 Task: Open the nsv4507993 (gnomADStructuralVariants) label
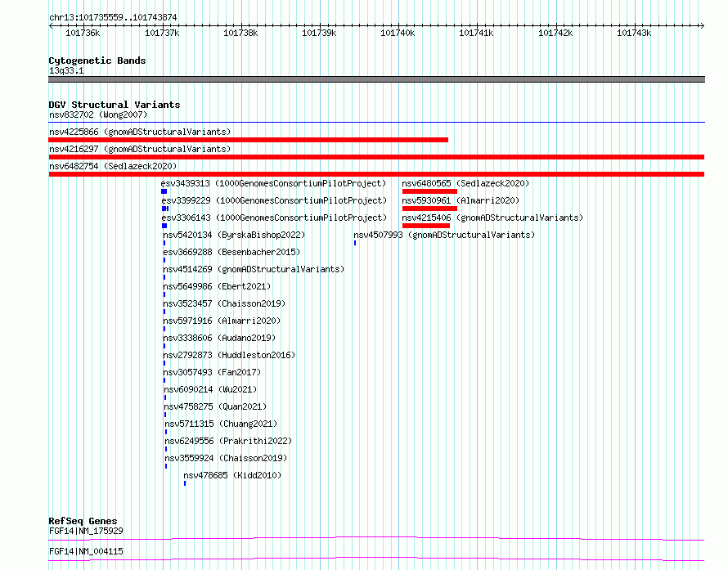coord(444,235)
